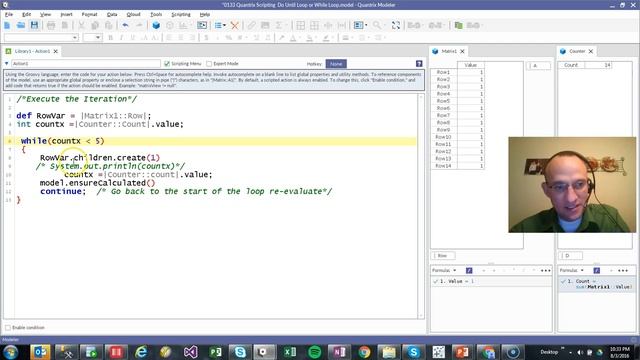Screen dimensions: 640x360
Task: Click the Cut scissors toolbar icon
Action: tap(81, 25)
